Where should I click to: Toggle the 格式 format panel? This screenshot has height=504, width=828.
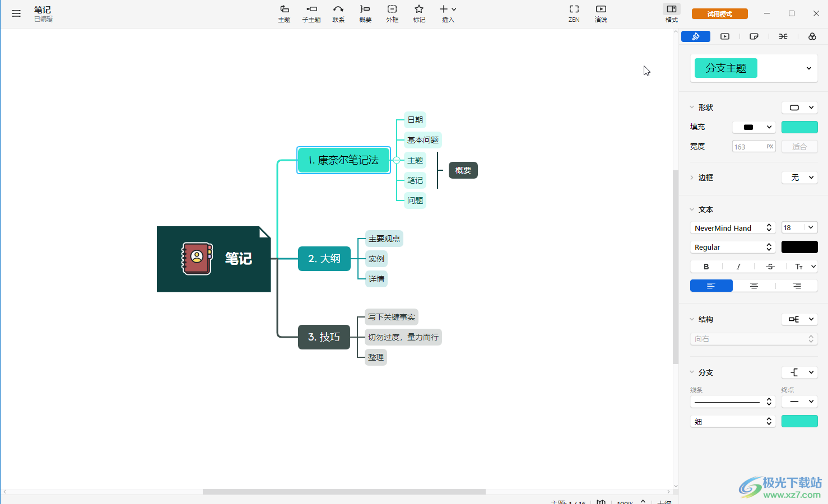[x=672, y=13]
